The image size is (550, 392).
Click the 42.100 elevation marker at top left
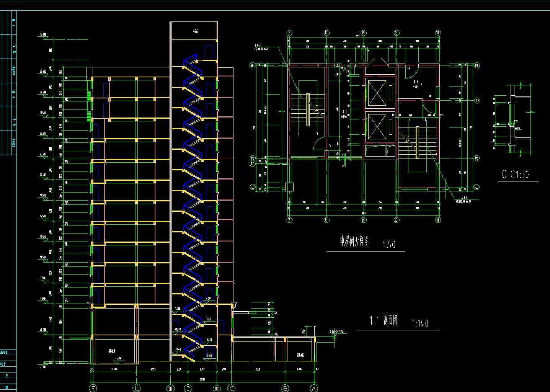pyautogui.click(x=43, y=35)
